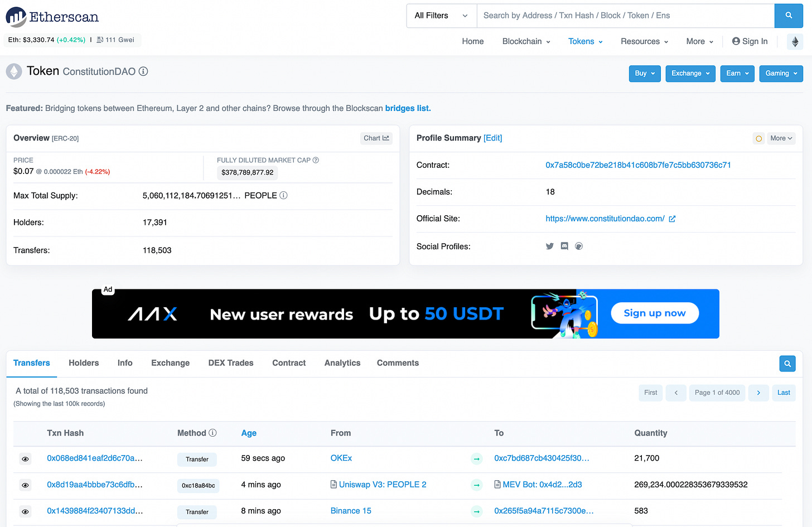Click the help icon next to Fully Diluted Market Cap
The image size is (812, 527).
pos(316,160)
